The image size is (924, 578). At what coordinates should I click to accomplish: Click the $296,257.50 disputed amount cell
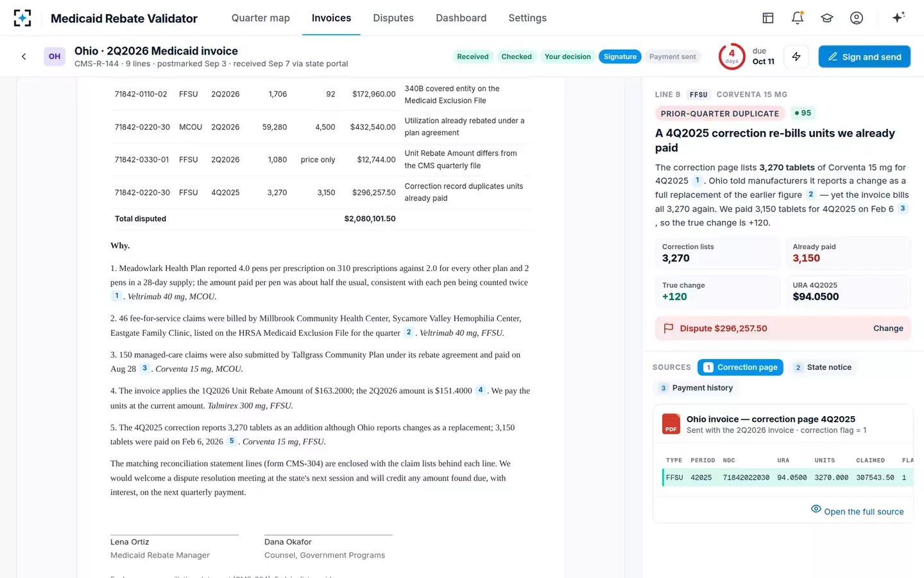[373, 192]
